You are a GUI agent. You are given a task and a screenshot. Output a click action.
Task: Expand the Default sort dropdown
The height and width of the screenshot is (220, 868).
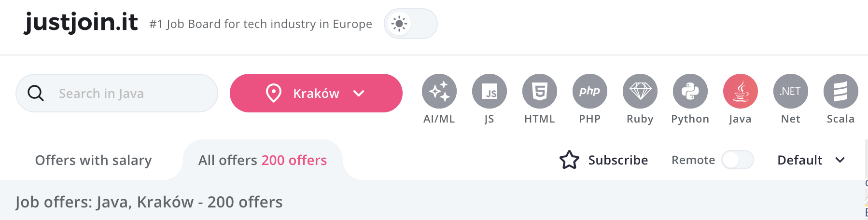click(811, 160)
